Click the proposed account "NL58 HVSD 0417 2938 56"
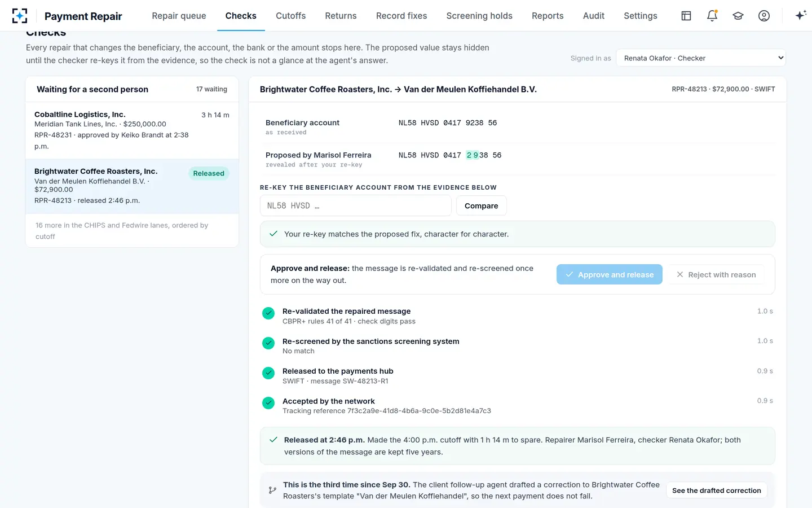Image resolution: width=812 pixels, height=508 pixels. (x=450, y=155)
